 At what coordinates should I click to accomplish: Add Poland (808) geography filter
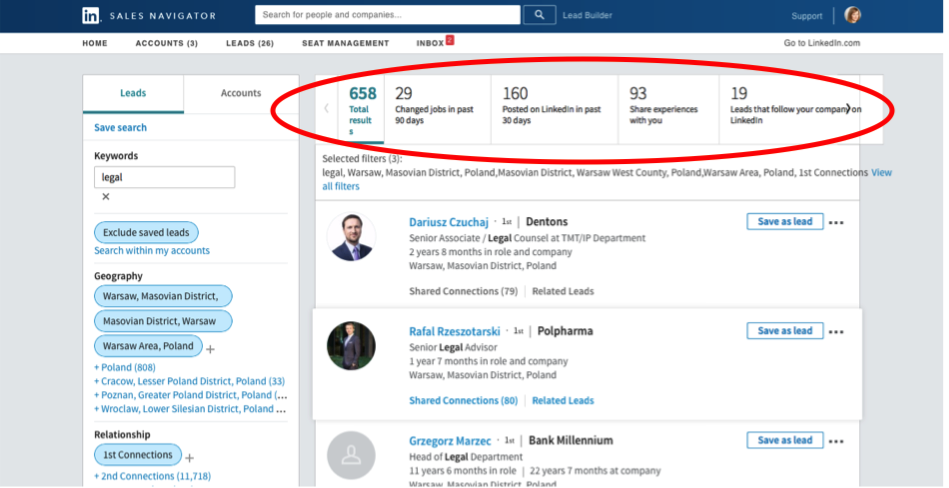tap(125, 368)
